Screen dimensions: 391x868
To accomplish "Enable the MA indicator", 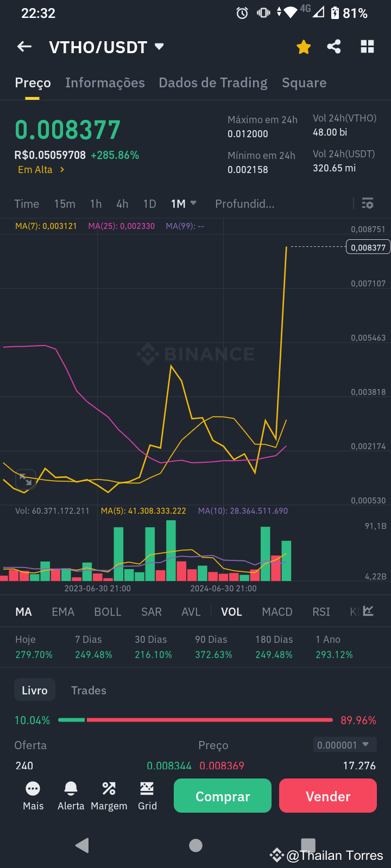I will (23, 612).
